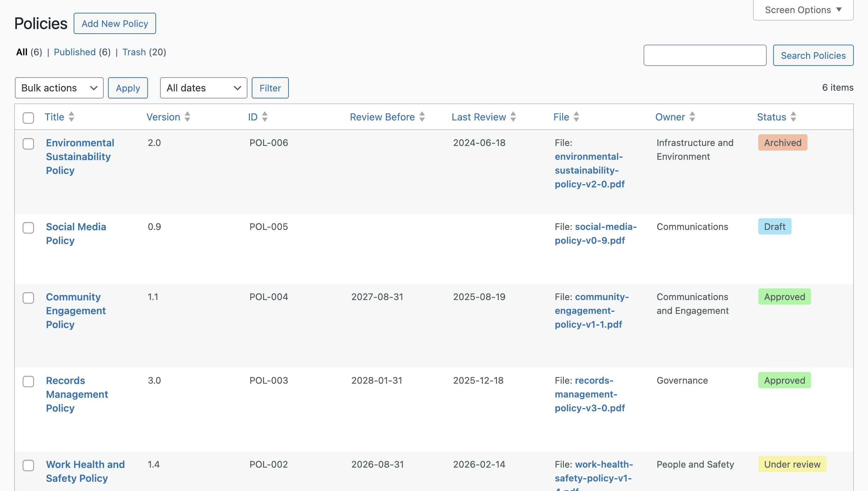The image size is (868, 491).
Task: Click the Version column sort arrows
Action: 188,117
